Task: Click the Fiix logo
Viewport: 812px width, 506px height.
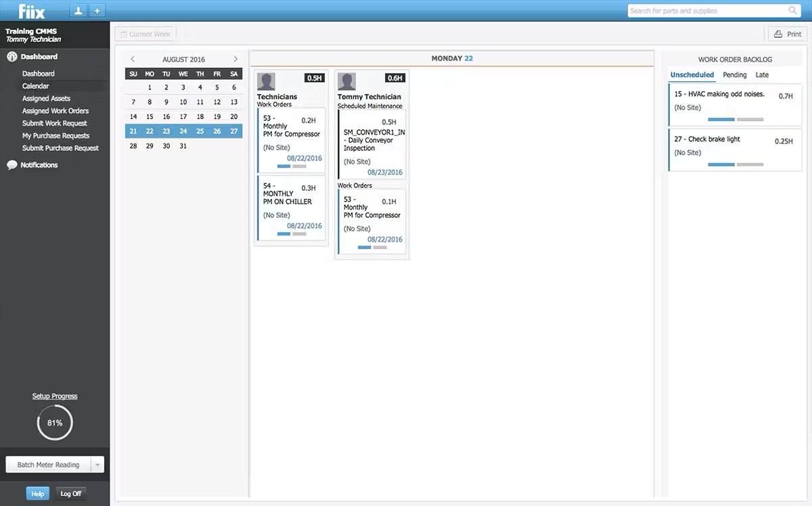Action: (x=31, y=10)
